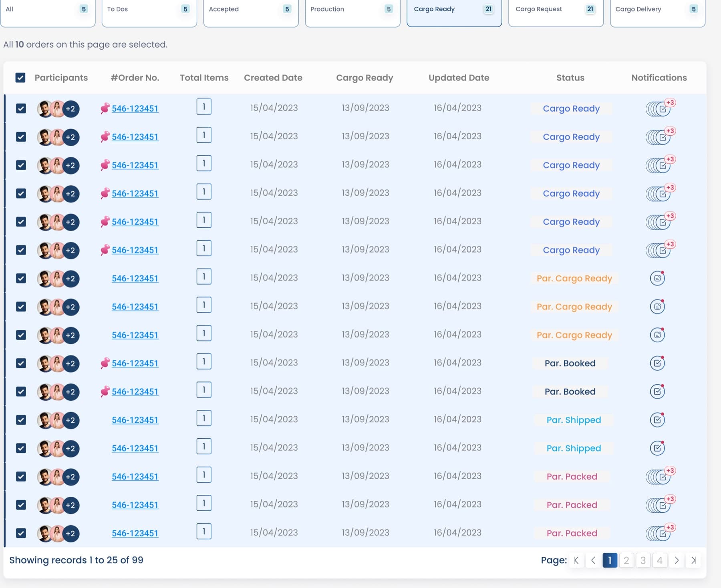721x588 pixels.
Task: Click the Cargo Ready column header
Action: click(x=365, y=78)
